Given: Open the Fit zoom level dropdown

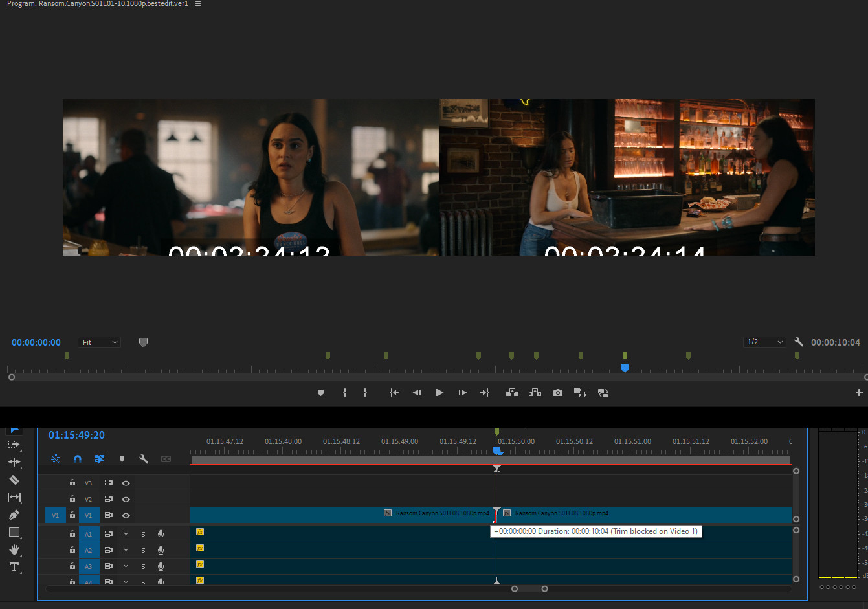Looking at the screenshot, I should (x=99, y=342).
